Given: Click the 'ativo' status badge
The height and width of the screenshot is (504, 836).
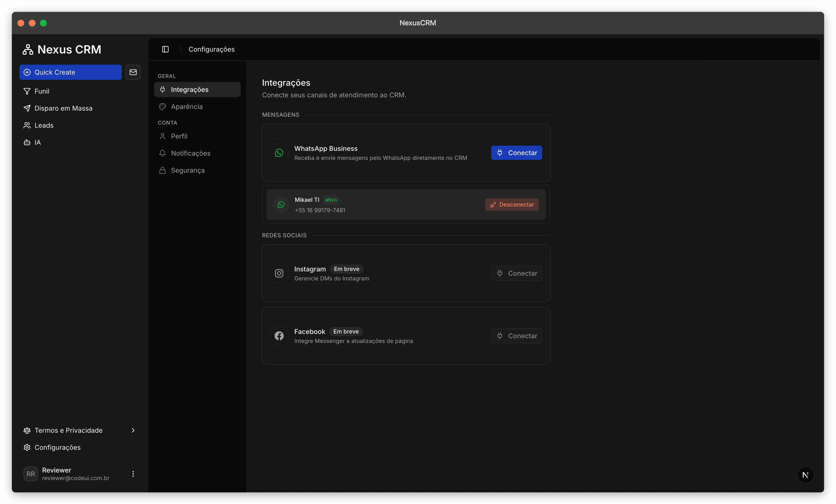Looking at the screenshot, I should pyautogui.click(x=331, y=200).
